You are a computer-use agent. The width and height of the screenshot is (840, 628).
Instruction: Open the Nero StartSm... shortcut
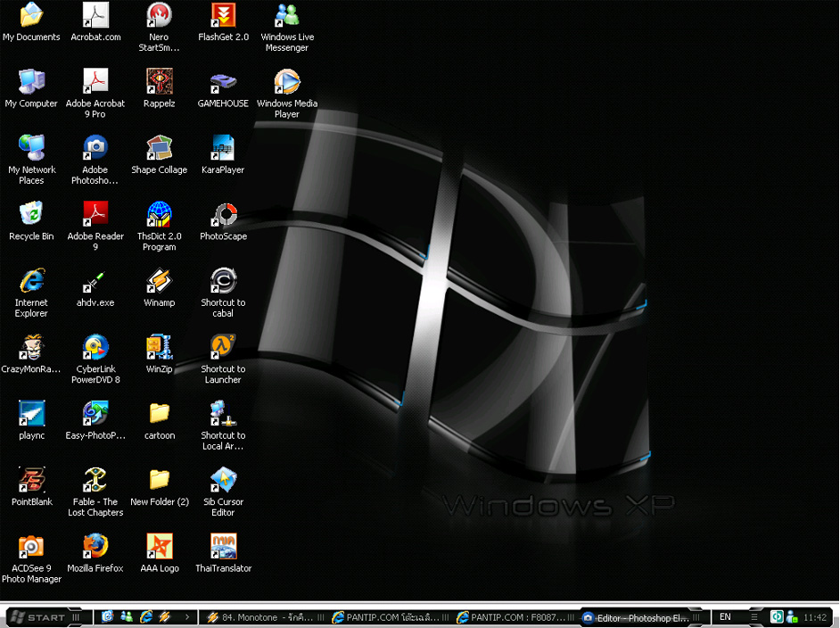159,27
